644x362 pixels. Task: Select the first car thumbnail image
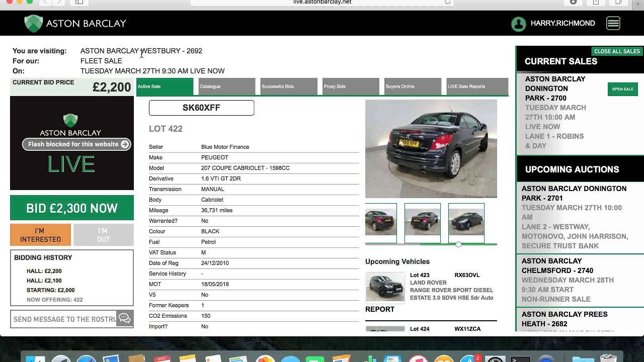[x=381, y=223]
